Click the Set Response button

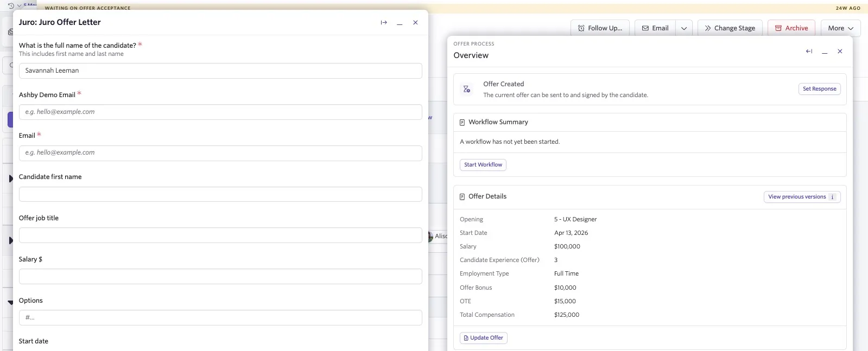(820, 89)
